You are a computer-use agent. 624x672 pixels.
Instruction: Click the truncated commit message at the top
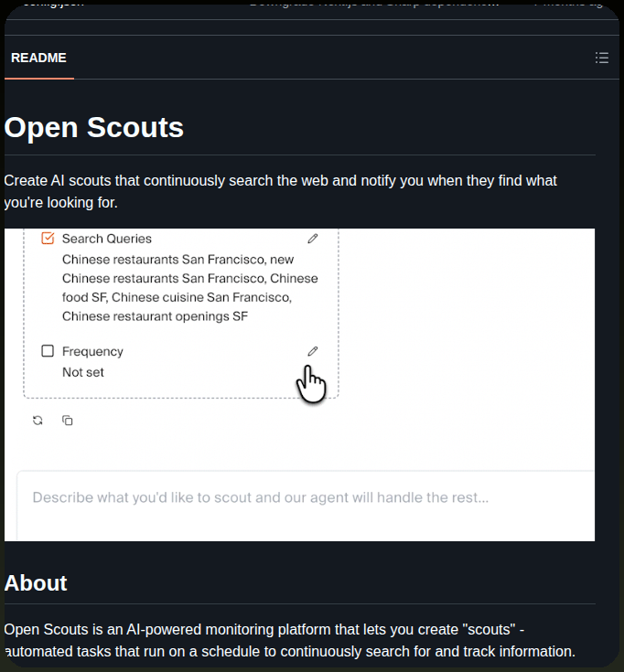(373, 4)
